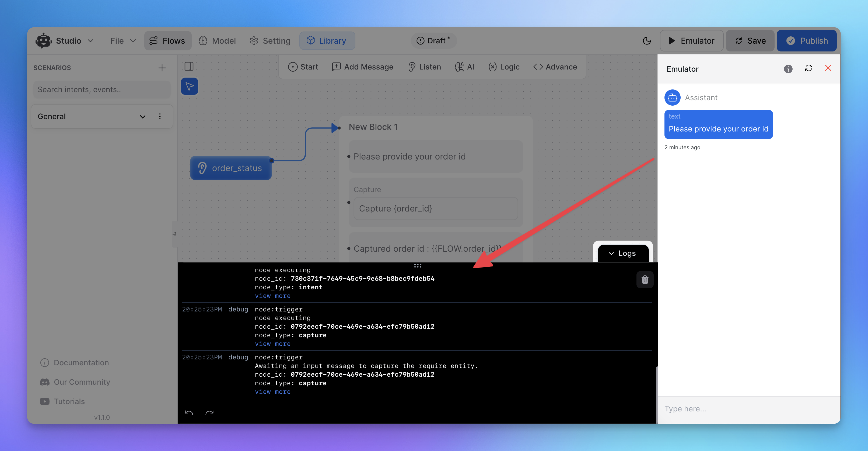Redo the last canvas action
Image resolution: width=868 pixels, height=451 pixels.
tap(209, 413)
